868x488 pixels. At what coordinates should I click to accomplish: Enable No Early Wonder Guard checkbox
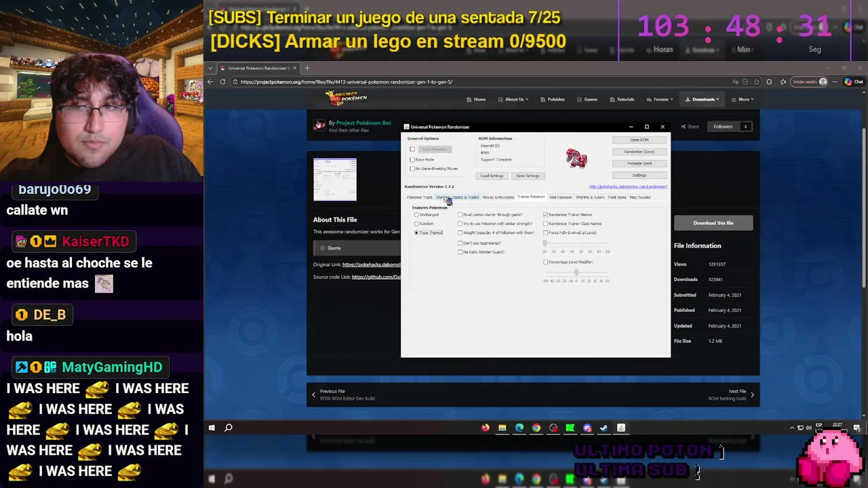[x=460, y=252]
